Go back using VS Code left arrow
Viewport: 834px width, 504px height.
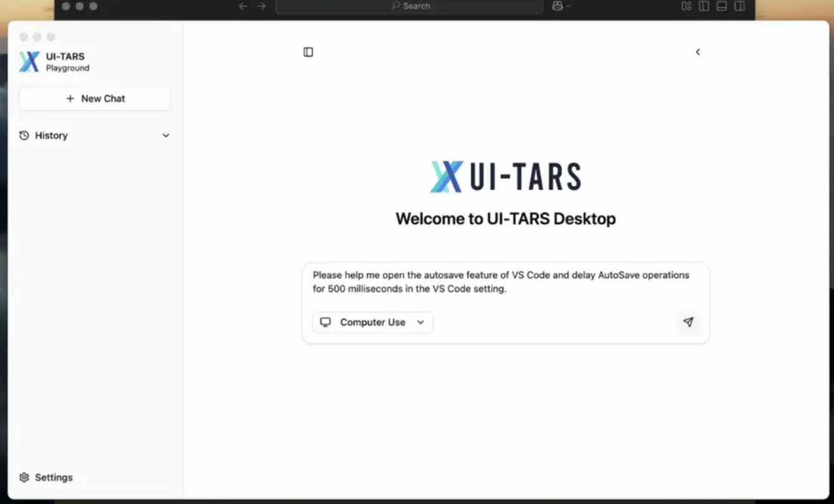tap(243, 6)
